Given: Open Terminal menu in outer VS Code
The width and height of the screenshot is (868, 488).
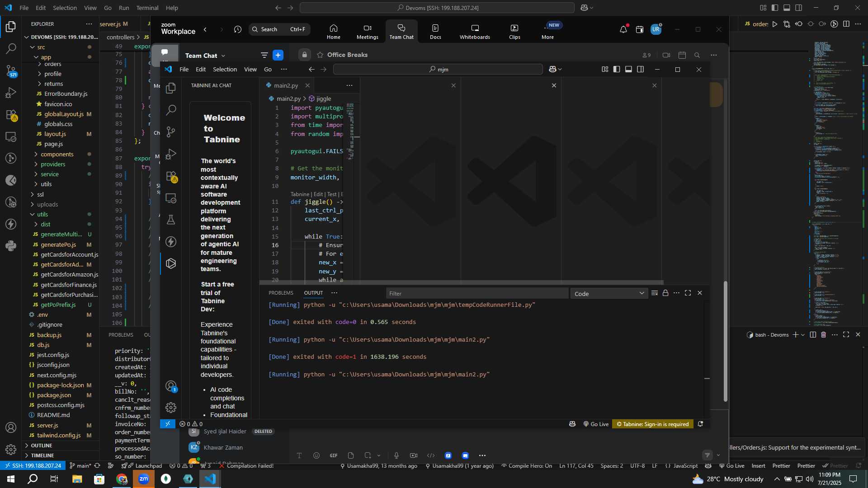Looking at the screenshot, I should point(147,8).
